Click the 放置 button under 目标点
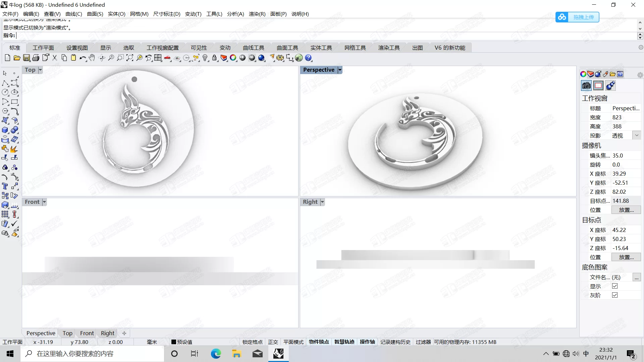 pos(626,257)
